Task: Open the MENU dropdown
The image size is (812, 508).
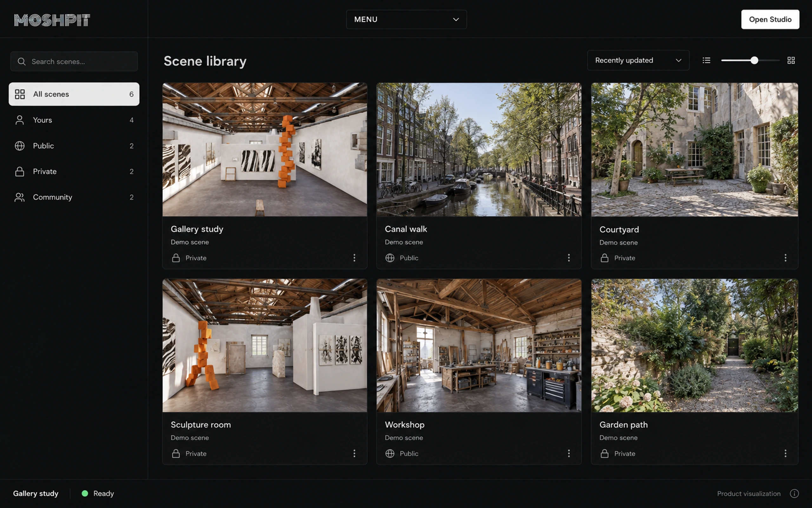Action: [x=406, y=19]
